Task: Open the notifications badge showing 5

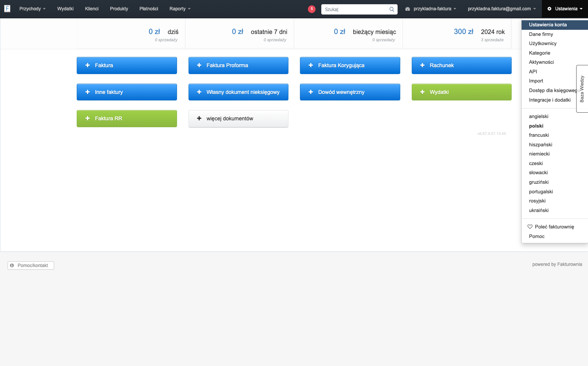Action: pyautogui.click(x=312, y=9)
